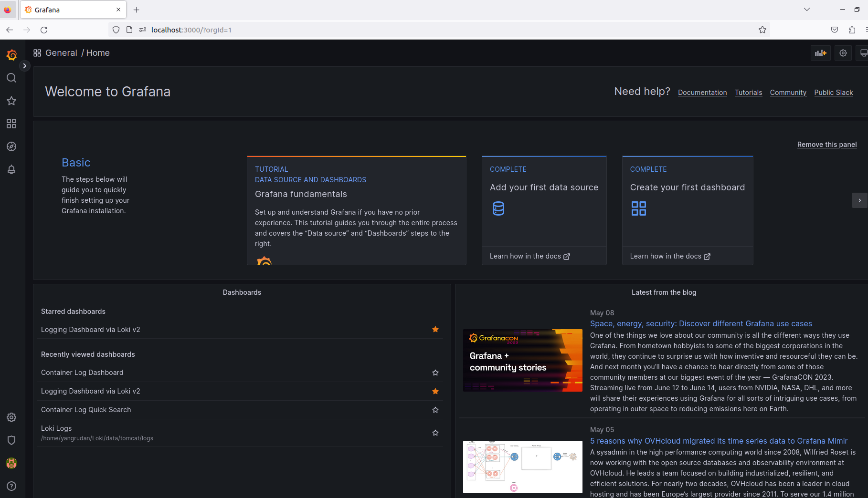868x498 pixels.
Task: Open the Search dashboards icon in sidebar
Action: pyautogui.click(x=11, y=78)
